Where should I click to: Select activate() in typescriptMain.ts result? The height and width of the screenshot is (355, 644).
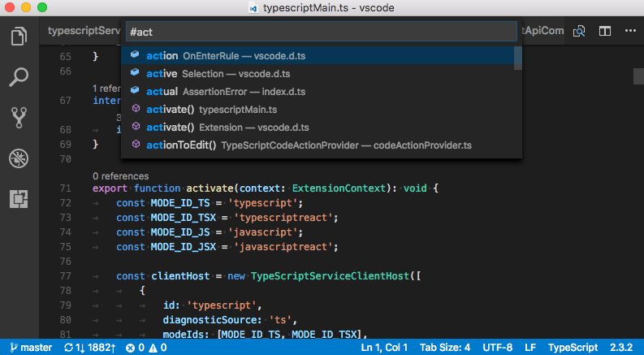[x=318, y=110]
